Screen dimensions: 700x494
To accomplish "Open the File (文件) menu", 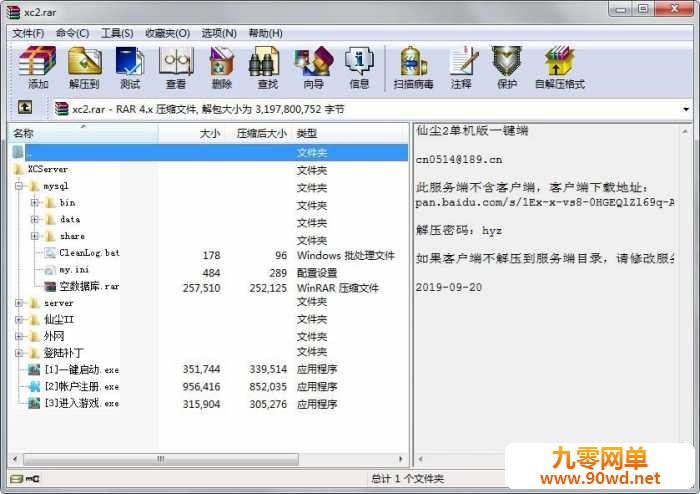I will [28, 33].
